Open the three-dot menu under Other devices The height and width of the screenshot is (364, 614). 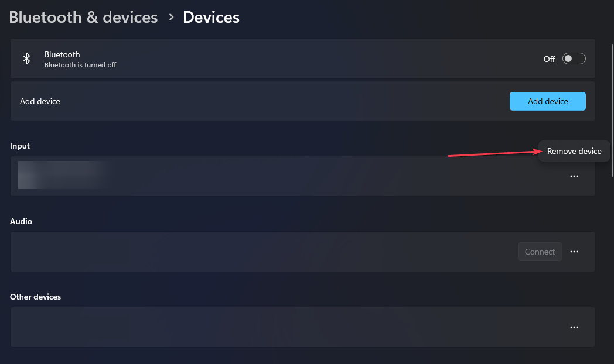tap(574, 327)
